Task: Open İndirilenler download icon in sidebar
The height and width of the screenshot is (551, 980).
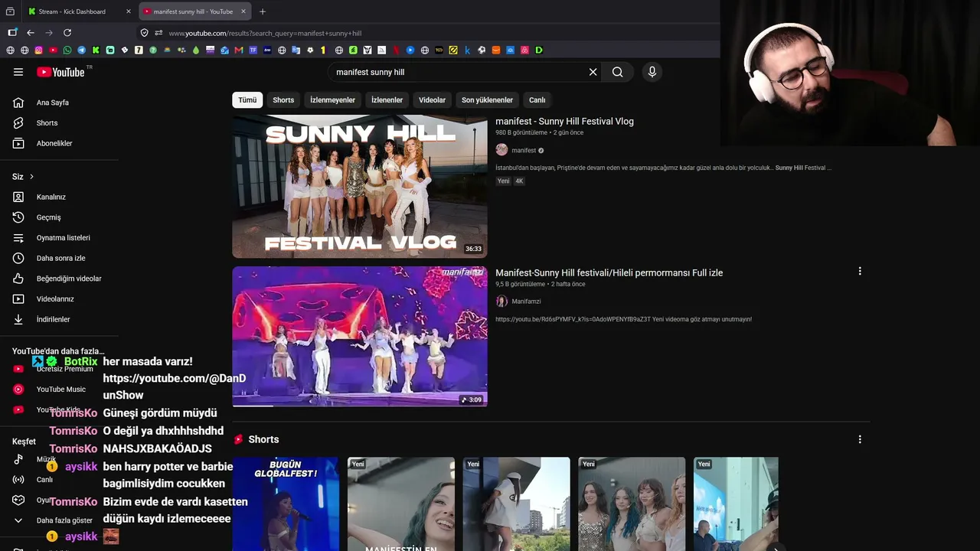Action: click(x=18, y=319)
